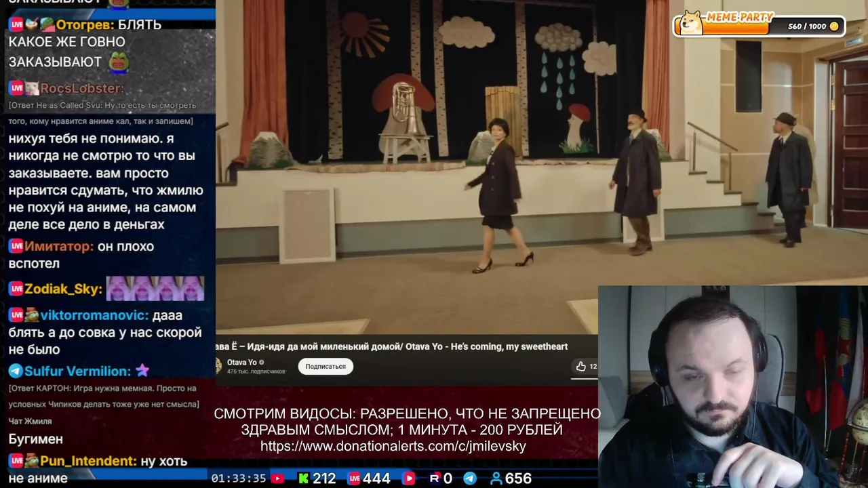This screenshot has height=488, width=868.
Task: Click the star emote after Sulfur Vermilion
Action: [142, 370]
